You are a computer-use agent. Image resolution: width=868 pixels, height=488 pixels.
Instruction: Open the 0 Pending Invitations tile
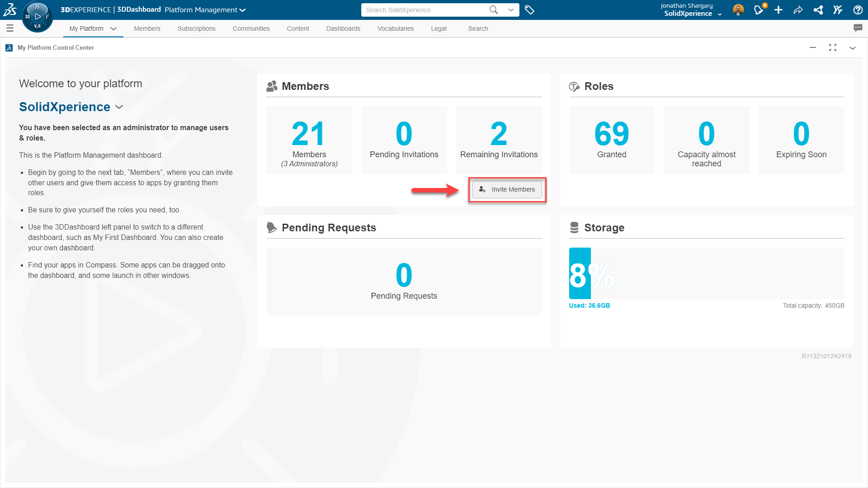[404, 140]
